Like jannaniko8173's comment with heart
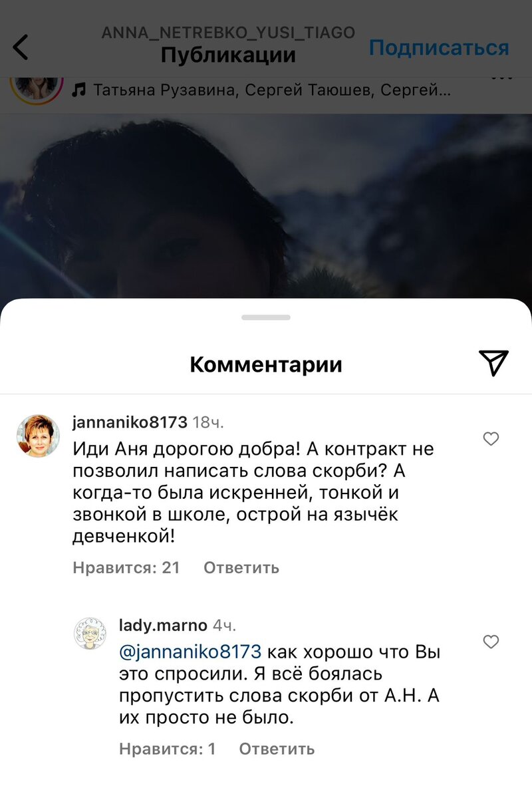 491,439
